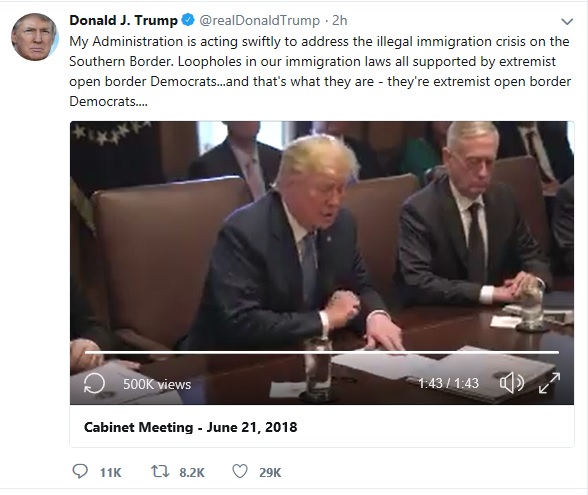
Task: Click the tweet text body
Action: [x=320, y=71]
